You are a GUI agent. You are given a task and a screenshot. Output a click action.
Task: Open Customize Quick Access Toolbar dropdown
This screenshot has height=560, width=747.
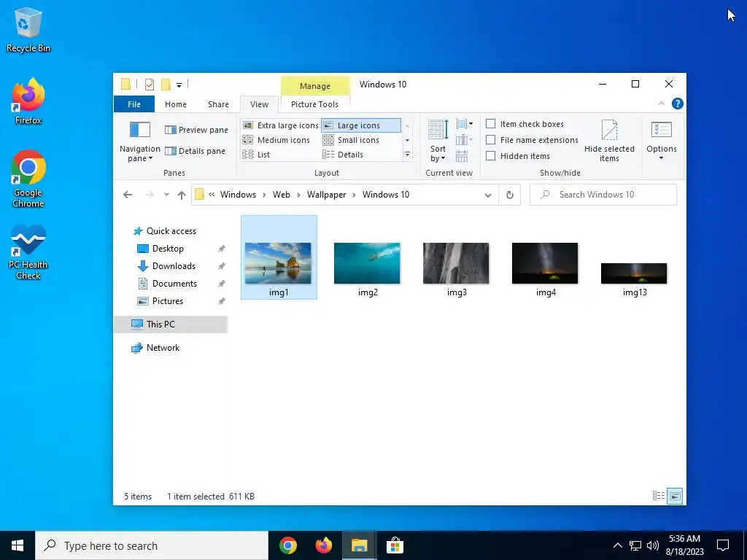point(179,85)
